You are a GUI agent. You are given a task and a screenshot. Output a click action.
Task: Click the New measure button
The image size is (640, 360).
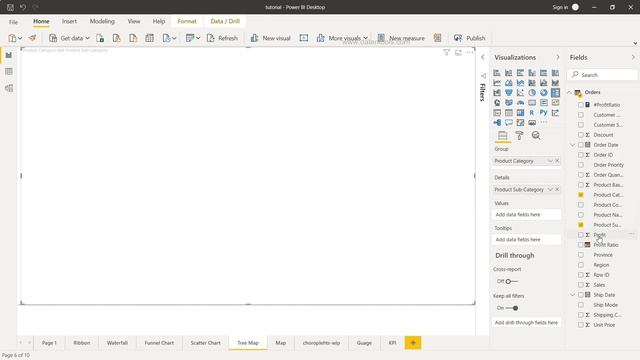tap(401, 38)
